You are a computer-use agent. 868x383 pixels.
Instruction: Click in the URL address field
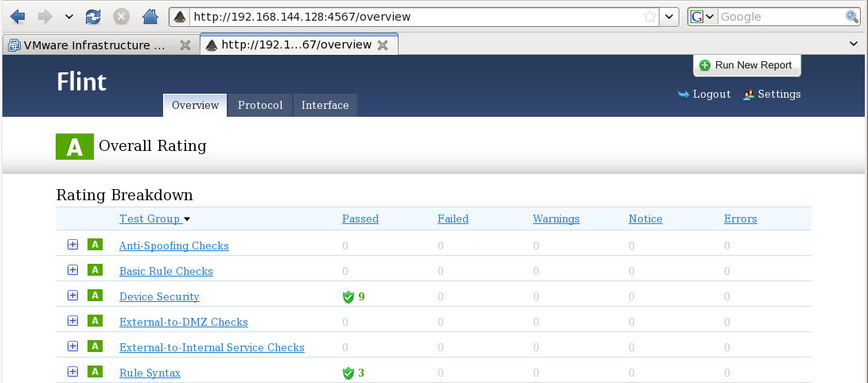tap(414, 17)
